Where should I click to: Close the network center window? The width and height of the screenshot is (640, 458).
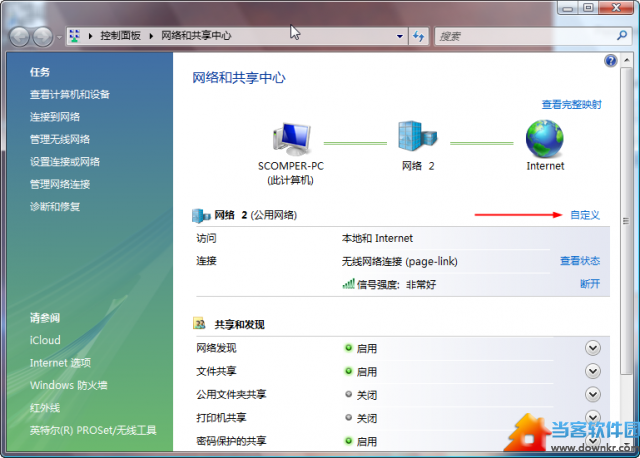617,7
